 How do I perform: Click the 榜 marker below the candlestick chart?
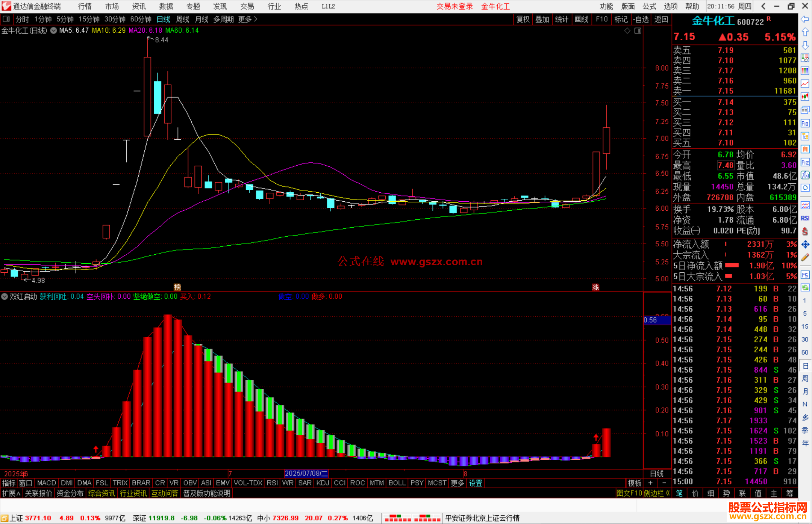177,287
